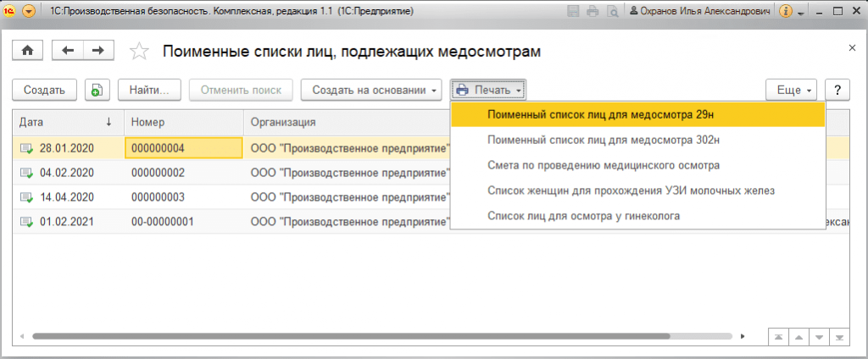Go up one page in list
Viewport: 868px width, 359px height.
click(798, 337)
